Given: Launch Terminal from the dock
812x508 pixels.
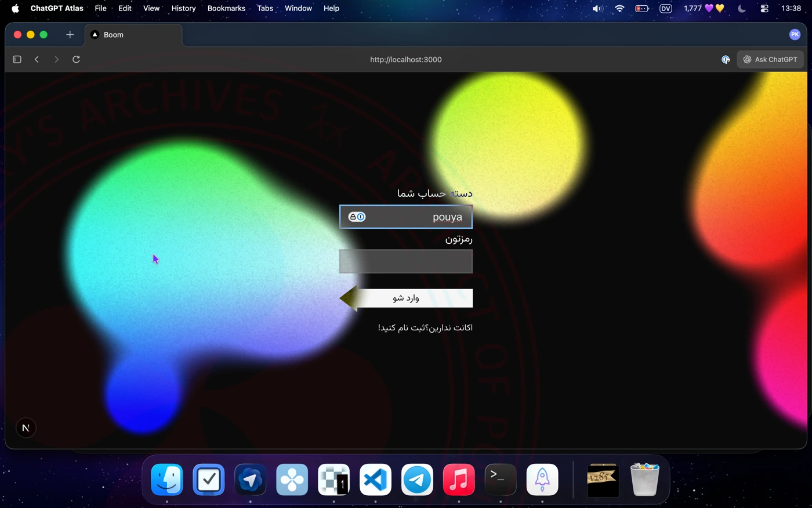Looking at the screenshot, I should [x=500, y=480].
